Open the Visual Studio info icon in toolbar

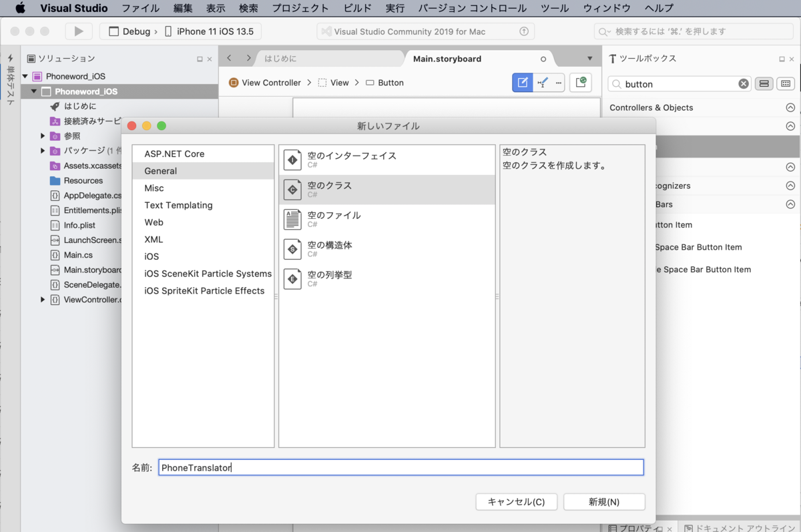pyautogui.click(x=524, y=31)
